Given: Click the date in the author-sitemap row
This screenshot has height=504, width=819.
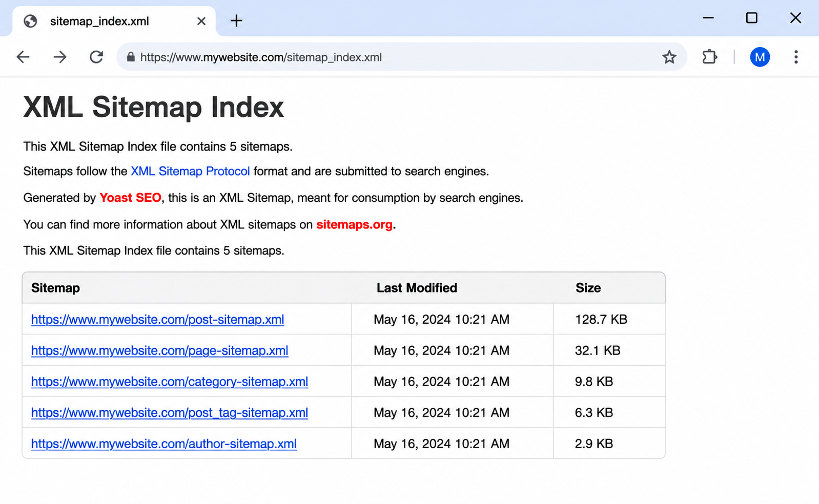Looking at the screenshot, I should (441, 444).
